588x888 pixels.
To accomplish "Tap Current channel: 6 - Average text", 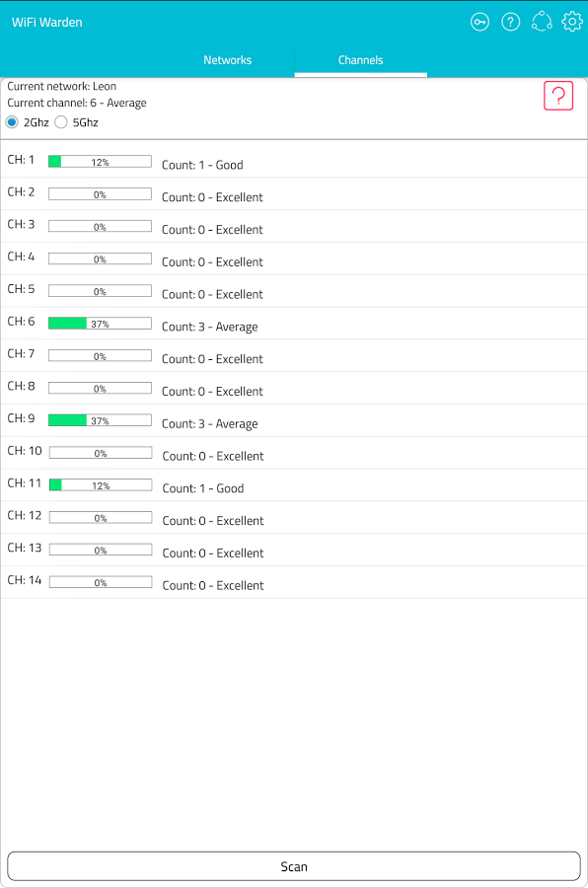I will (x=77, y=103).
